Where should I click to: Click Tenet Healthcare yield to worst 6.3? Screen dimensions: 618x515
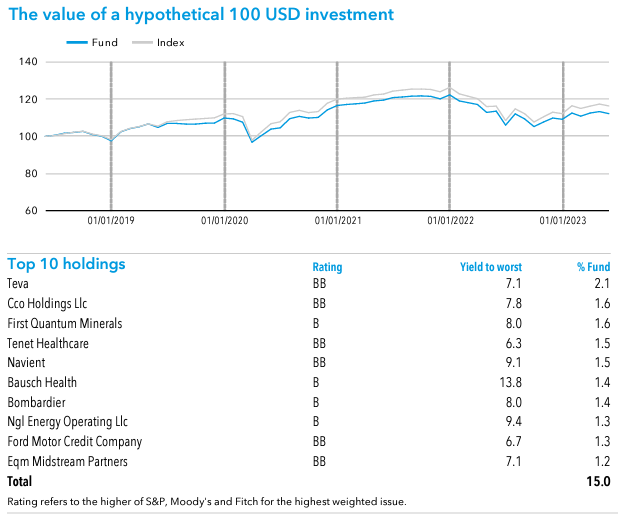pyautogui.click(x=514, y=343)
